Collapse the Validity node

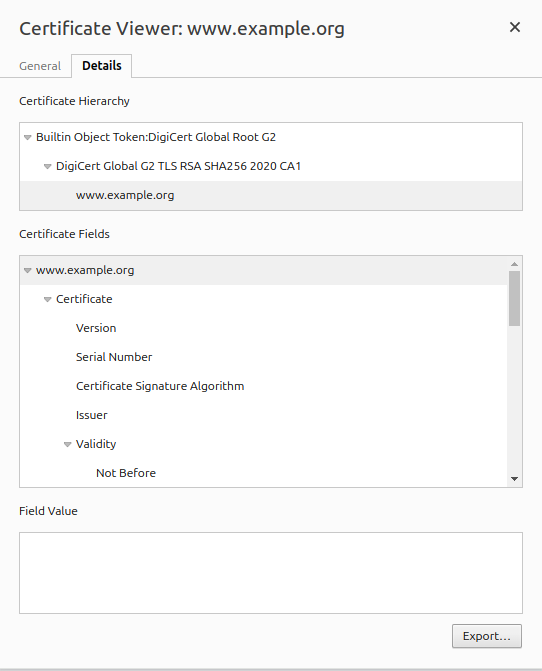(x=68, y=445)
